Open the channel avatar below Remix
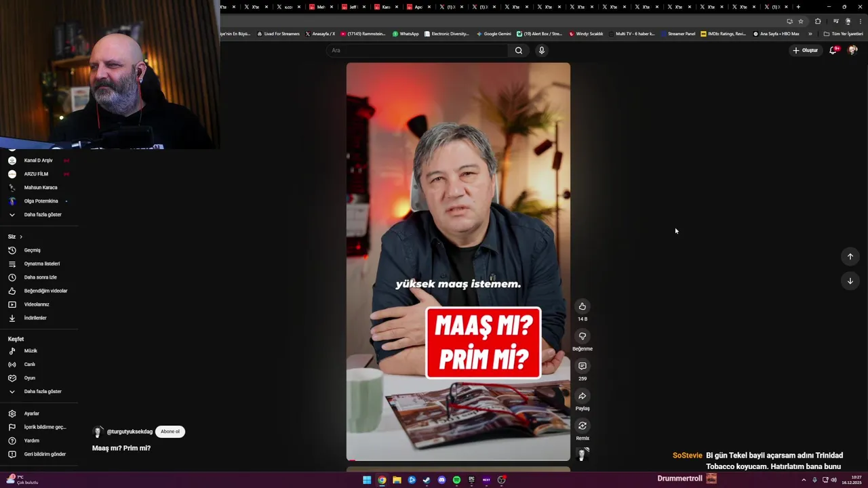 point(582,453)
